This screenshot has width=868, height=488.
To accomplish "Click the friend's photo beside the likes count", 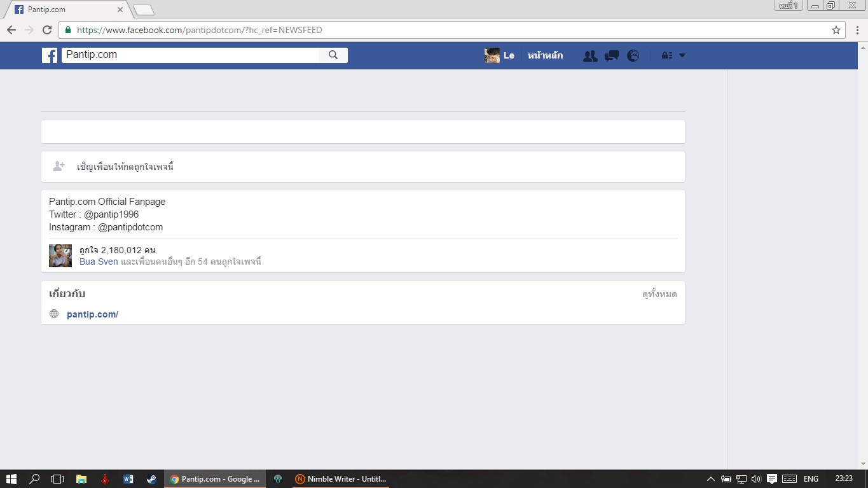I will click(x=60, y=256).
